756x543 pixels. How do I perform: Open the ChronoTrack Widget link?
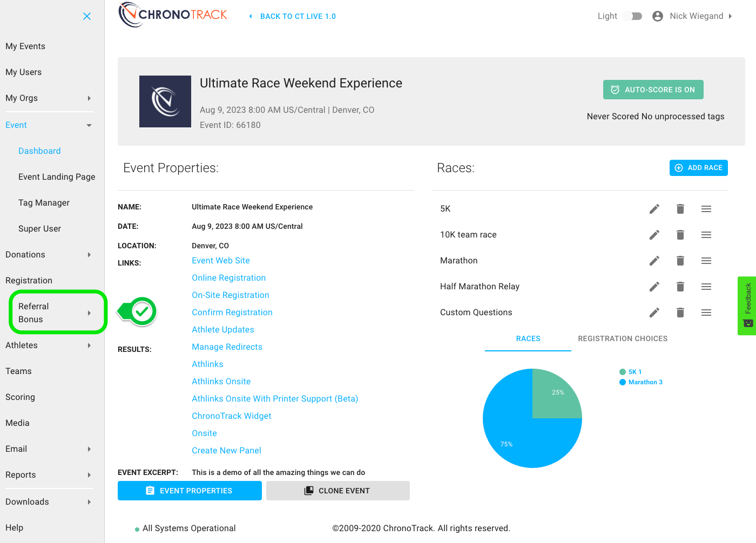tap(232, 416)
